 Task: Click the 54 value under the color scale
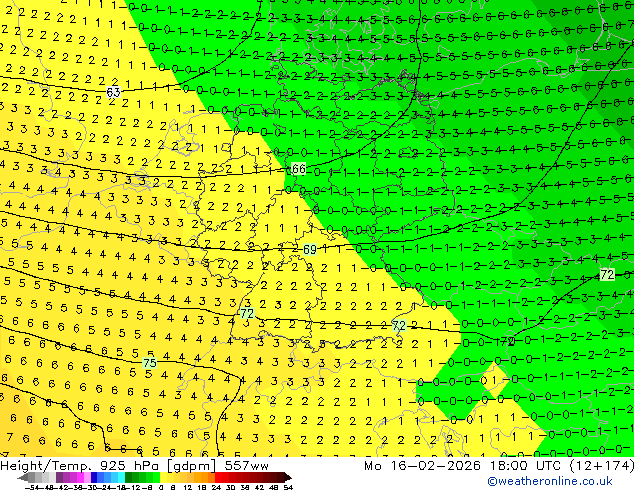[288, 487]
